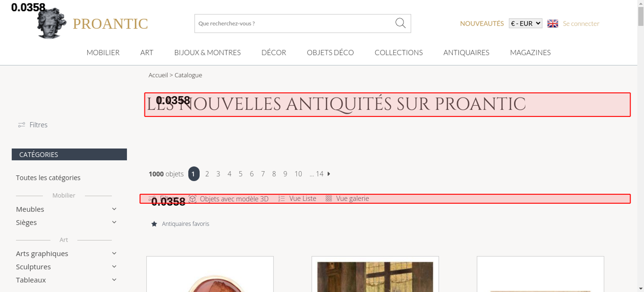Go to page 5 of results

pyautogui.click(x=241, y=174)
